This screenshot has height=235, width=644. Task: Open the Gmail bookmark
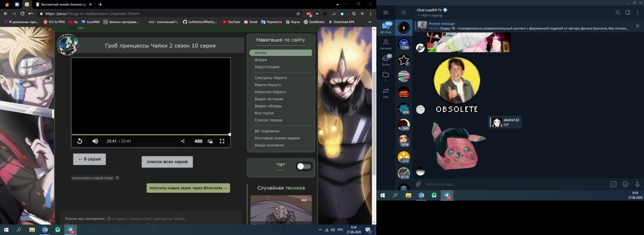(251, 22)
